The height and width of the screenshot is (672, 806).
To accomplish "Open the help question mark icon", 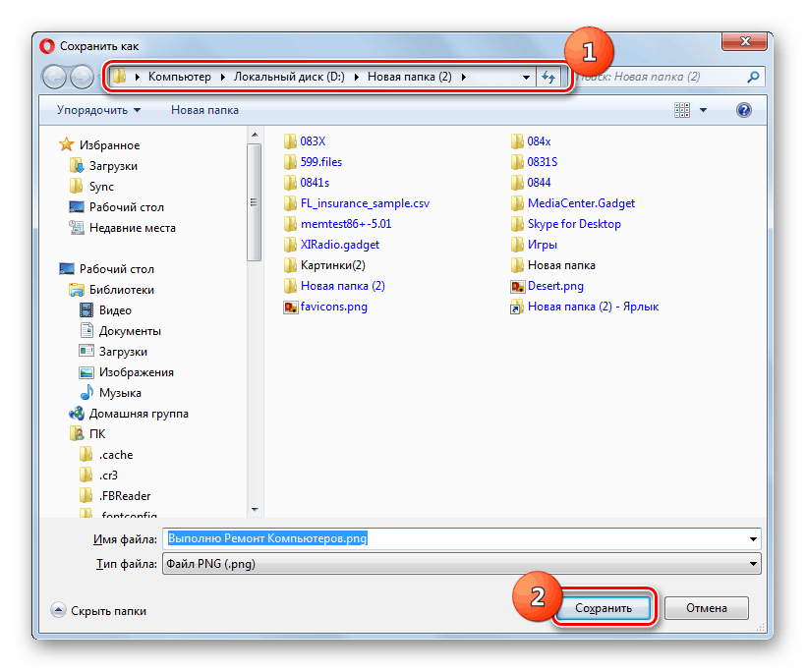I will 743,110.
